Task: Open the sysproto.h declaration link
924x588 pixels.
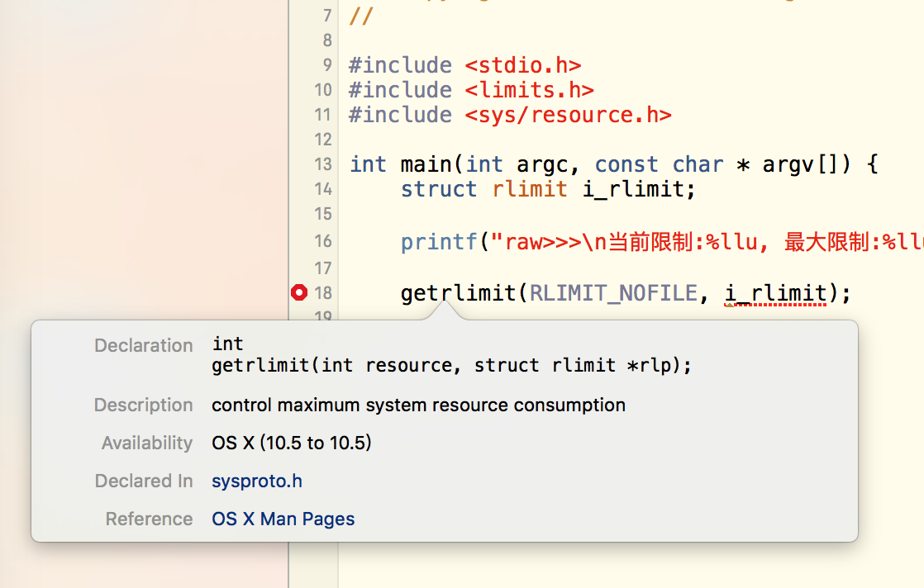Action: [257, 481]
